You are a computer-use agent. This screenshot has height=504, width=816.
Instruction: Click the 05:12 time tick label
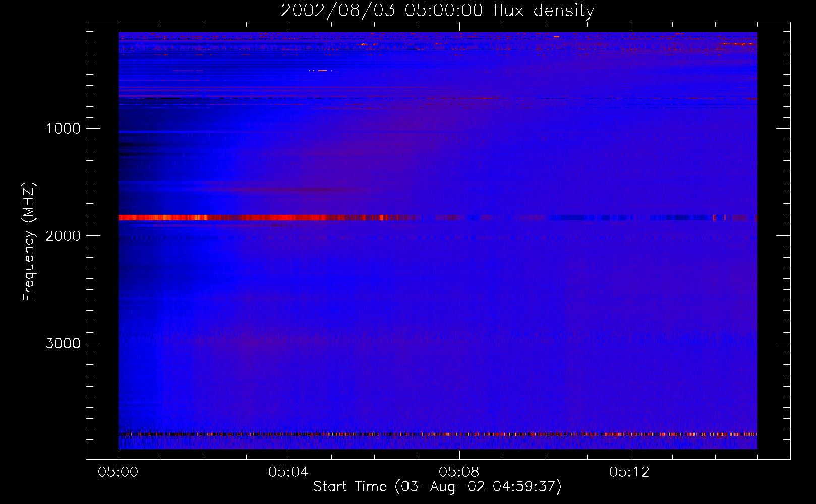pos(629,472)
